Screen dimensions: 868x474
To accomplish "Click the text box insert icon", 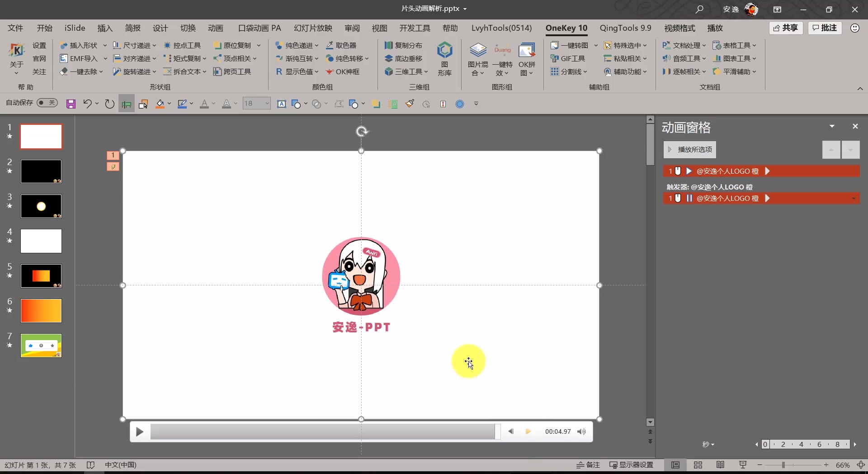I will click(x=281, y=104).
